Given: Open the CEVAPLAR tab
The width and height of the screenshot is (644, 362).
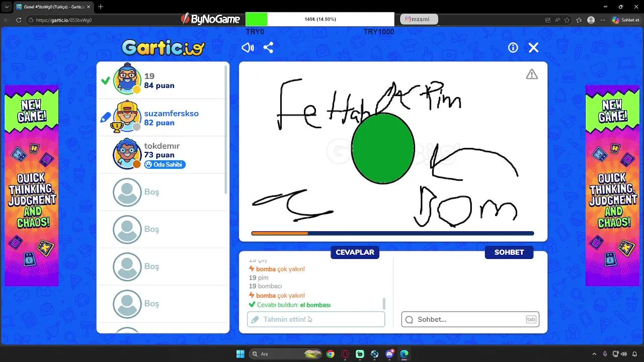Looking at the screenshot, I should [x=355, y=252].
